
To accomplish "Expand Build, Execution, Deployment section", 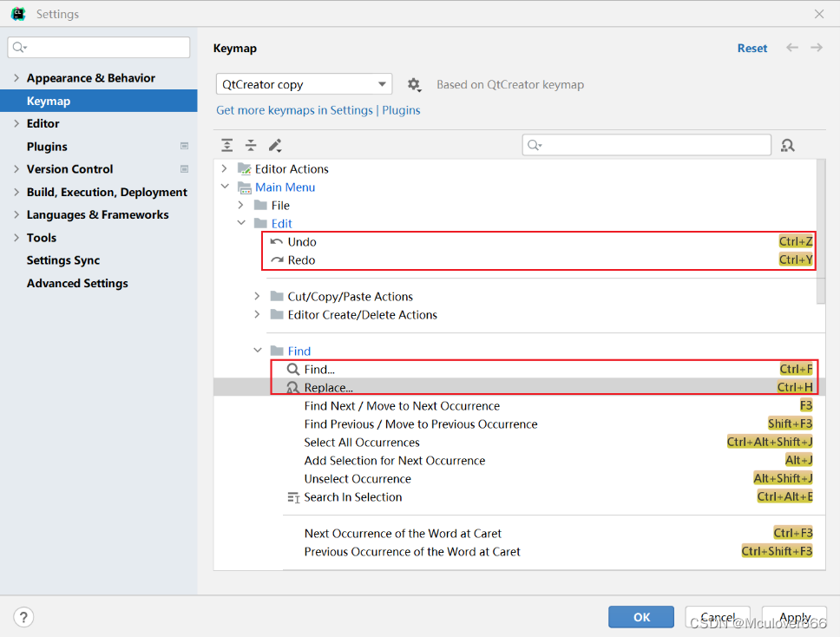I will [16, 192].
